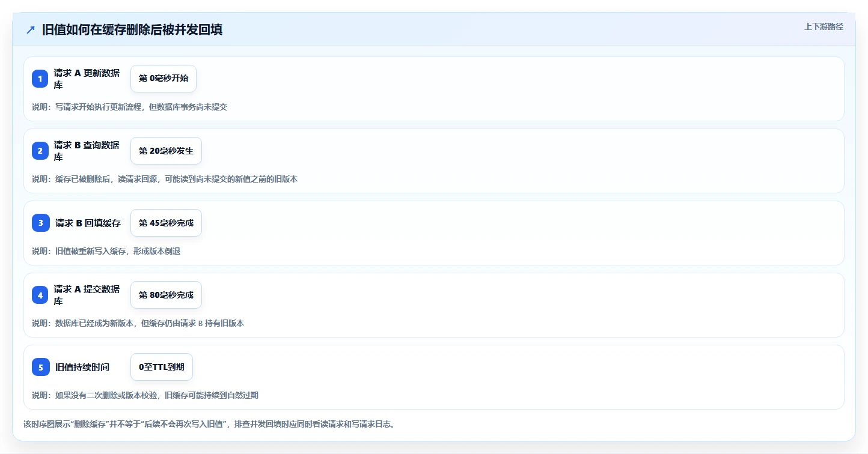Click the title 旧值如何在缓存删除后被并发回填

[132, 30]
